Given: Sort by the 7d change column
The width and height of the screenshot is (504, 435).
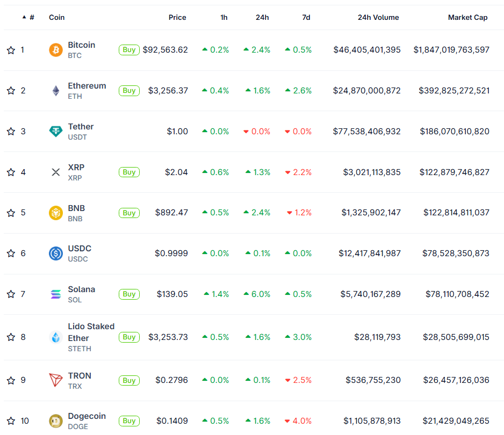Looking at the screenshot, I should (x=306, y=17).
